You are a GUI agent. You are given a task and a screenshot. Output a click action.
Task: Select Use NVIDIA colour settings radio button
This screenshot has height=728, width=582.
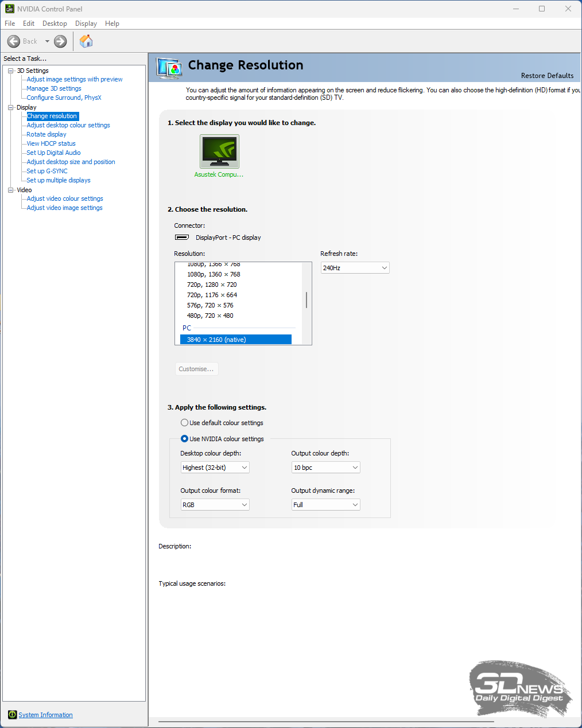point(184,439)
